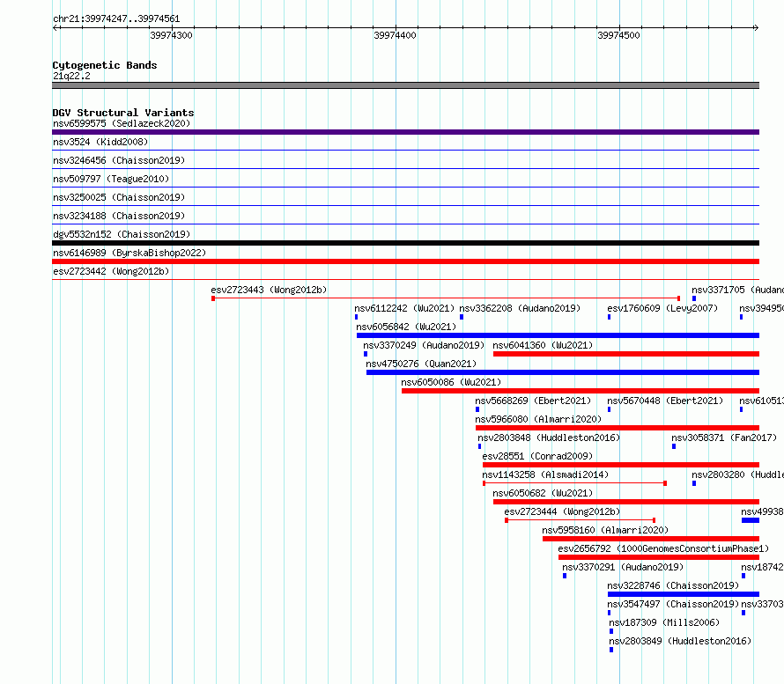Click the black dgv5532n152 variant bar
Screen dimensions: 784x684
tap(405, 243)
